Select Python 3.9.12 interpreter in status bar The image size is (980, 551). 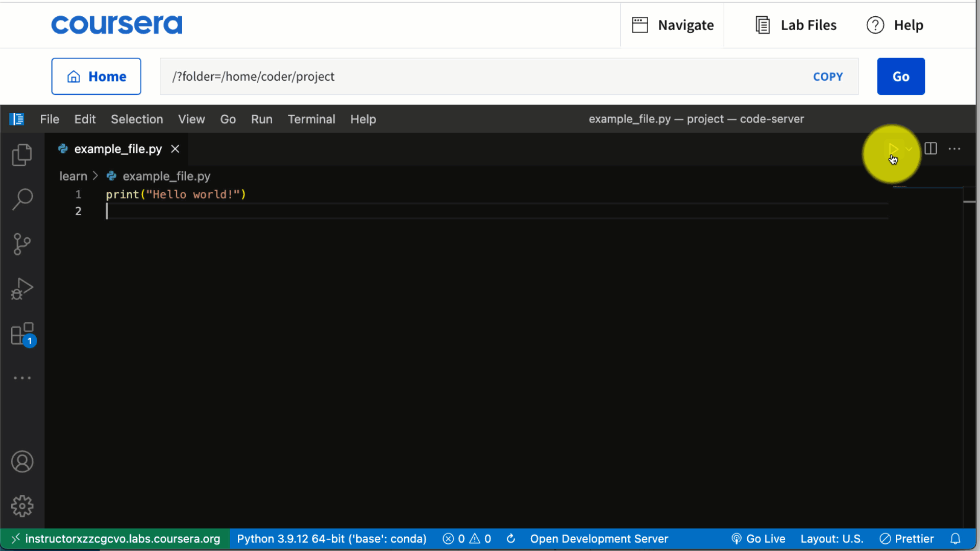pos(332,539)
